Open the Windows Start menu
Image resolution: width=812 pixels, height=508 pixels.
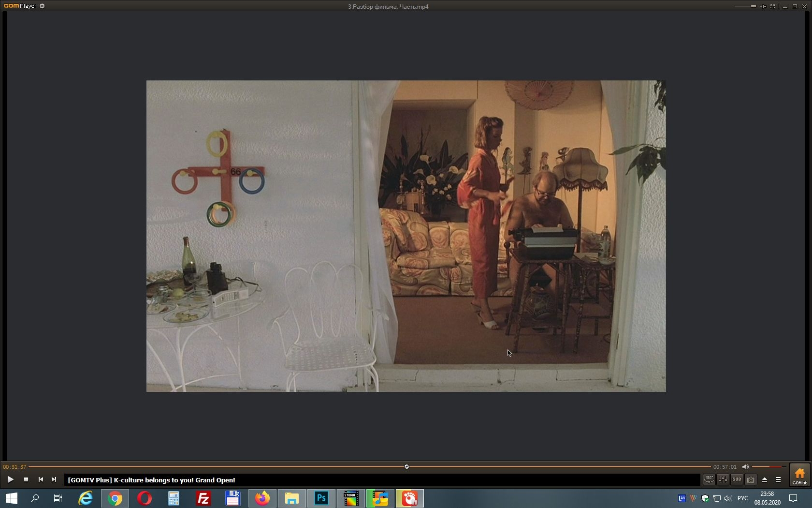11,498
